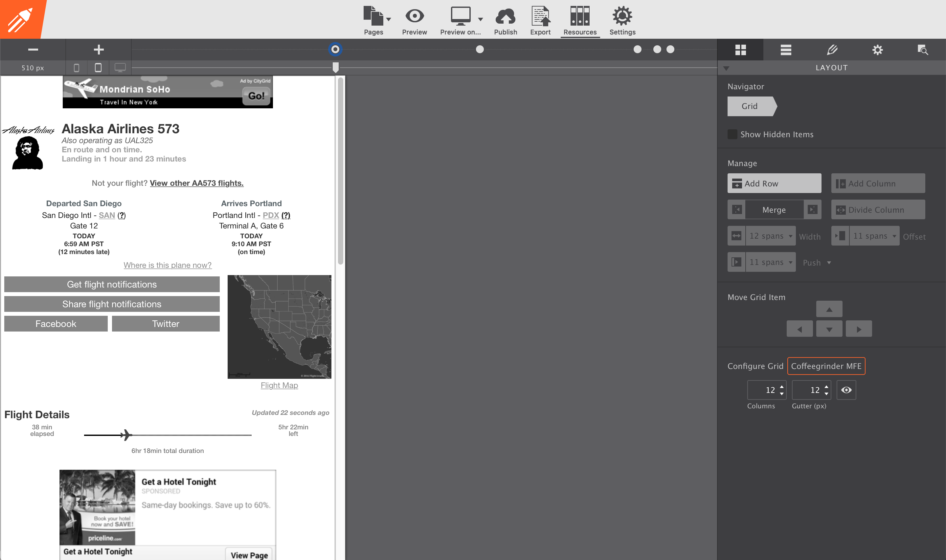Click the Flight Map link
The width and height of the screenshot is (946, 560).
279,385
